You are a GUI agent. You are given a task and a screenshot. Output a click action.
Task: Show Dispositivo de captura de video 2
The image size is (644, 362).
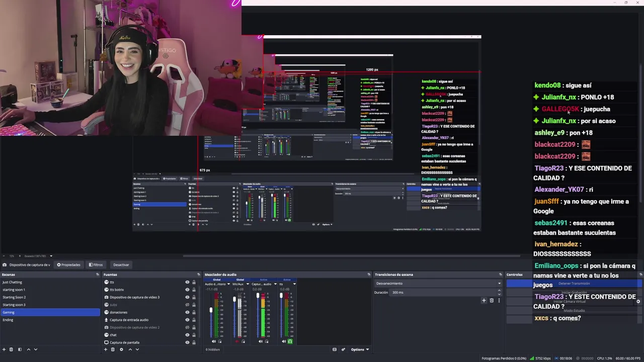coord(187,327)
